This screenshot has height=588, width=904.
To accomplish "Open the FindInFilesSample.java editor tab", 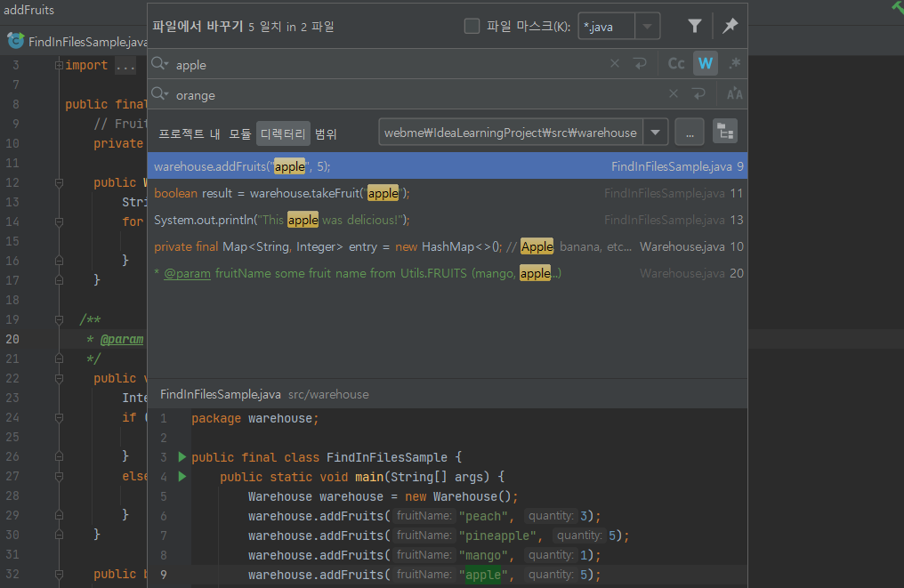I will (x=77, y=42).
